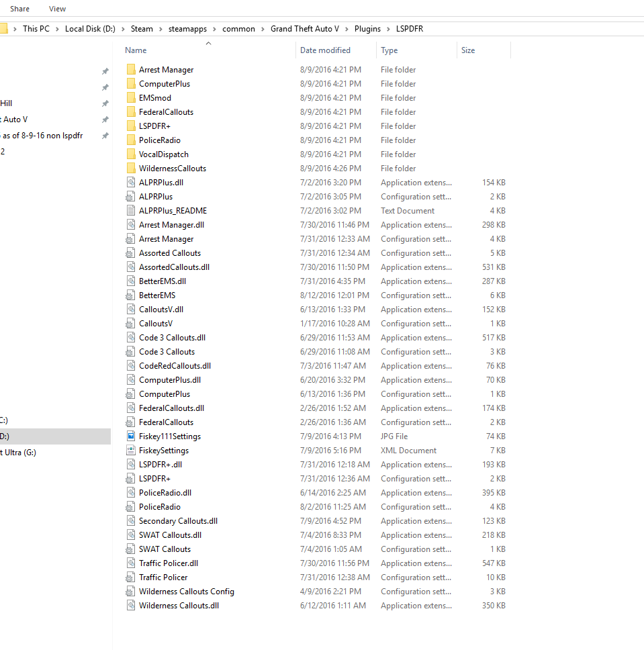Open the Ultra (G:) drive in sidebar

[18, 453]
